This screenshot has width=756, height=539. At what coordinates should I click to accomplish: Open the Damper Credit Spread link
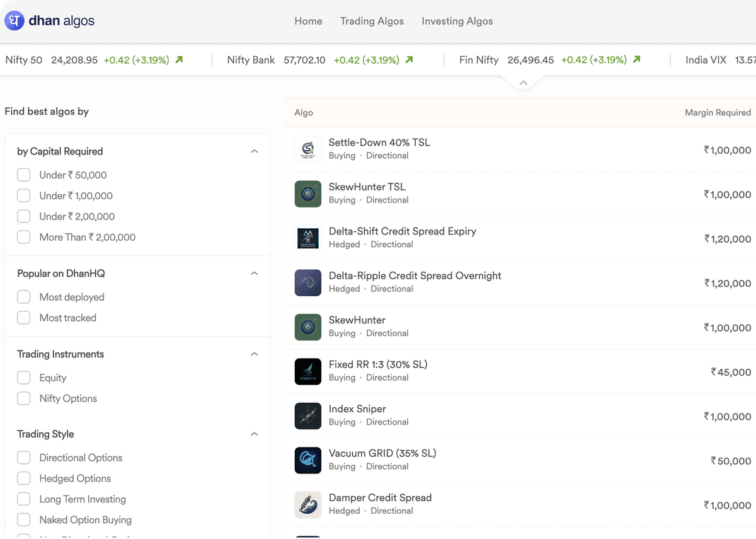coord(381,497)
